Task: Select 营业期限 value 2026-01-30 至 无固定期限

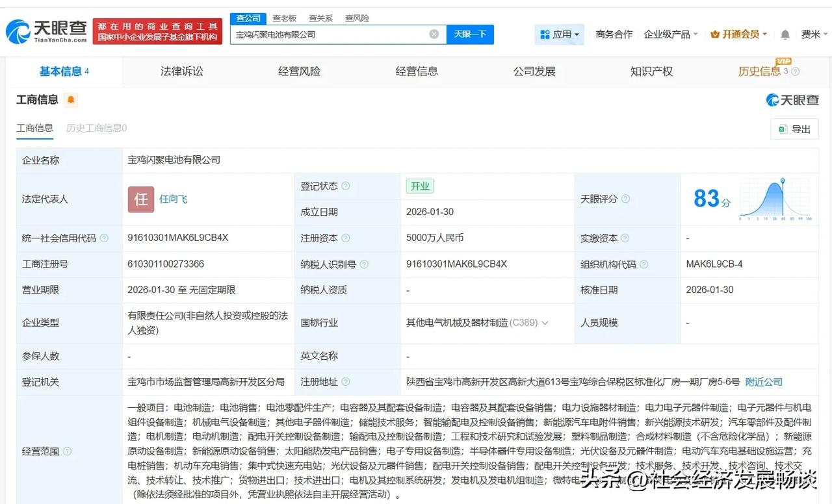Action: click(182, 290)
